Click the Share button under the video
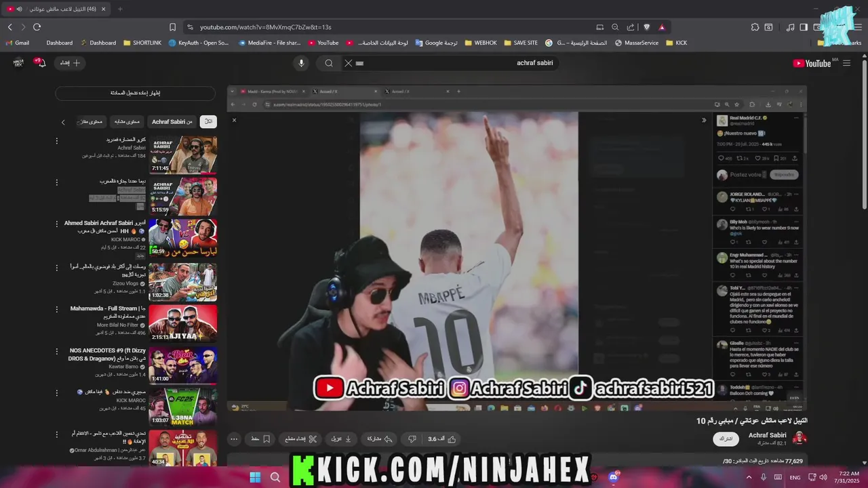 pyautogui.click(x=379, y=439)
